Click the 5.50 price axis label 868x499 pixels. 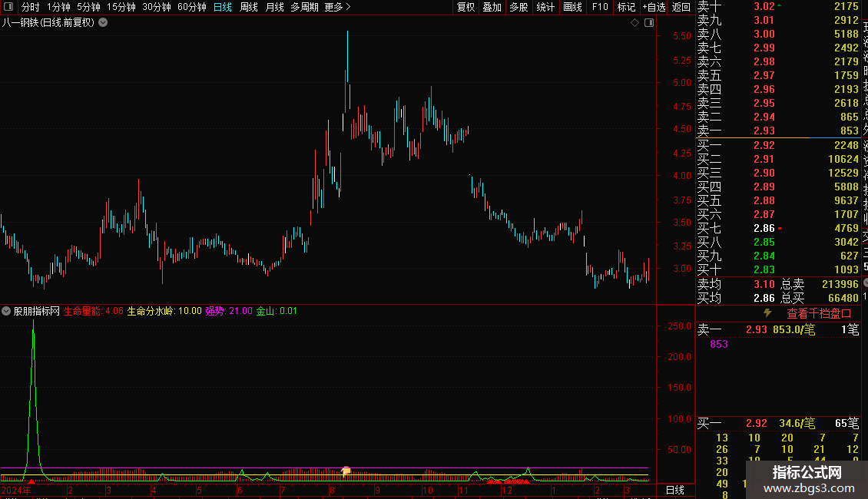682,36
